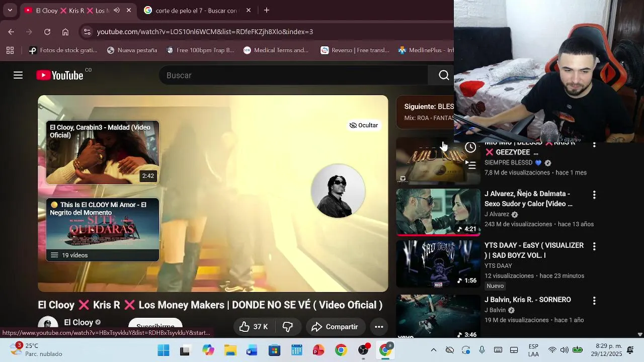The height and width of the screenshot is (362, 644).
Task: Go to YouTube home via logo
Action: click(x=60, y=75)
